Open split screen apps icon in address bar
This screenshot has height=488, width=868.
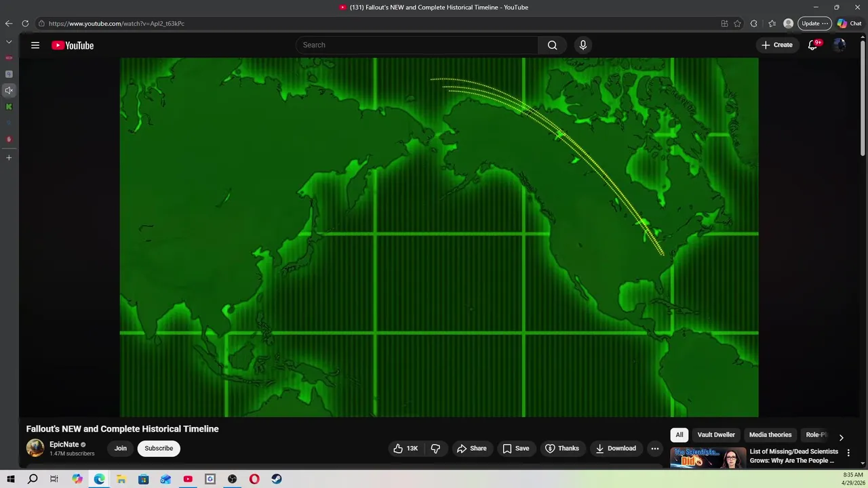[x=724, y=24]
